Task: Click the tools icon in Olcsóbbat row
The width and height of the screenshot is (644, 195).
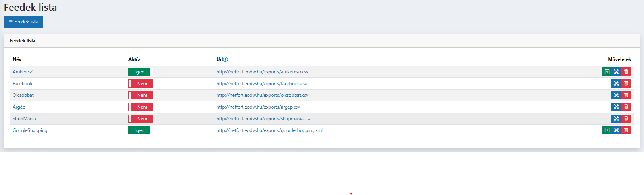Action: (x=616, y=95)
